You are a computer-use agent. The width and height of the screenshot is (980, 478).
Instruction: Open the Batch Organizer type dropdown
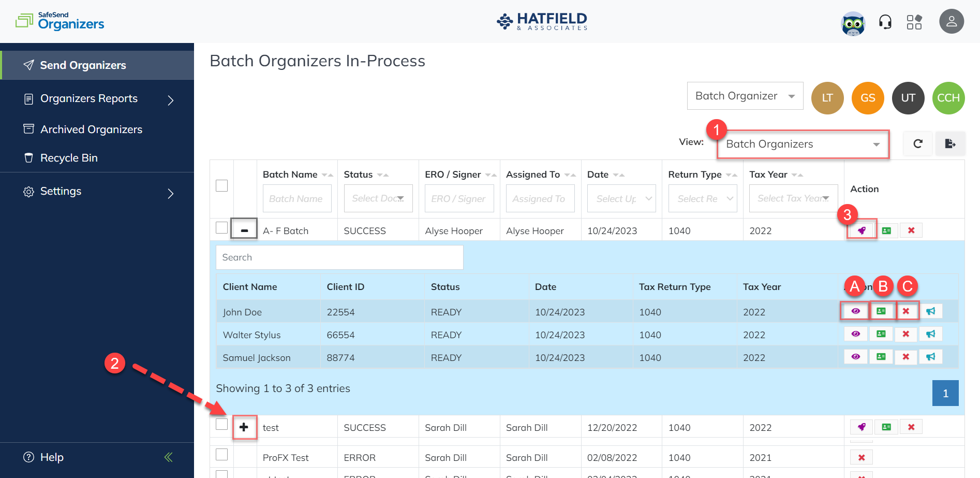point(745,96)
